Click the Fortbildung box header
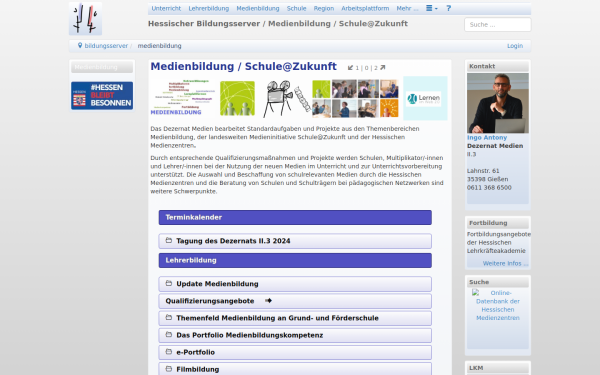 click(x=498, y=223)
